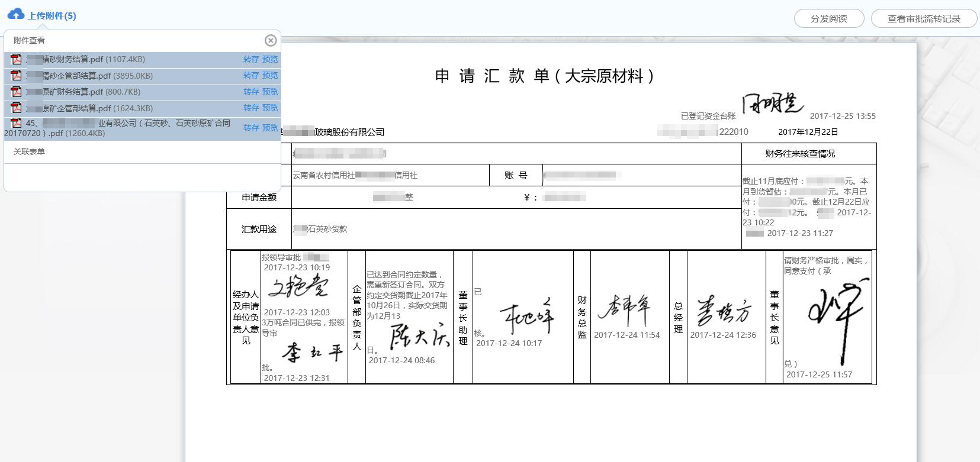
Task: Click 转存 for 原矿财务结算.pdf (800.7KB)
Action: [x=251, y=92]
